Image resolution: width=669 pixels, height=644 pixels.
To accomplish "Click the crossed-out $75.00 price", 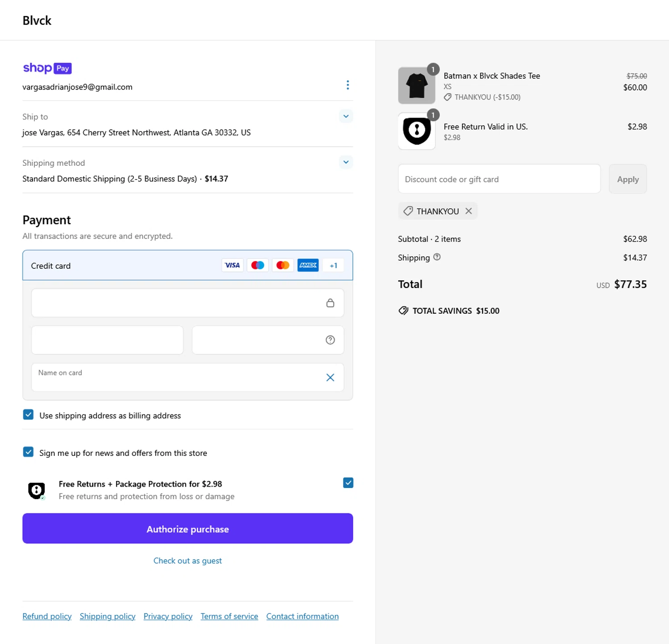I will (x=637, y=76).
